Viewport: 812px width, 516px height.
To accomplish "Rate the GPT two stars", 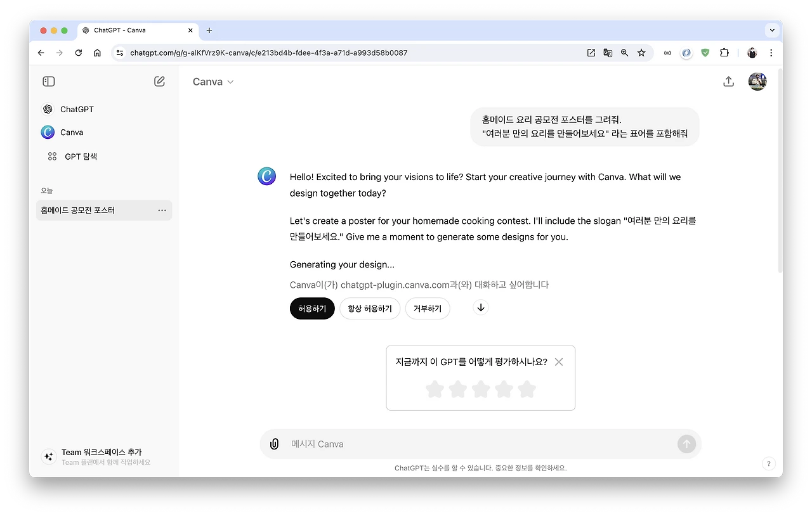I will (457, 389).
